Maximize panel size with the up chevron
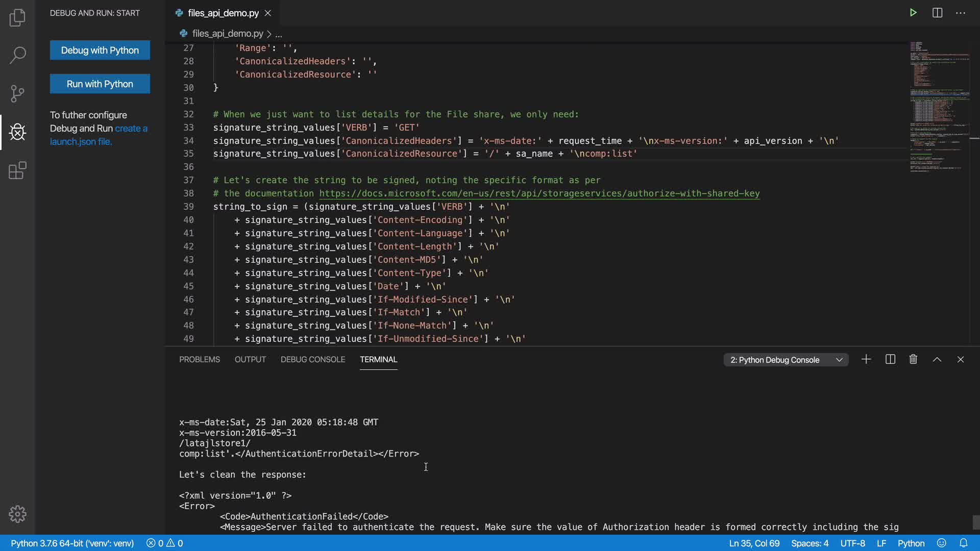The image size is (980, 551). coord(937,360)
